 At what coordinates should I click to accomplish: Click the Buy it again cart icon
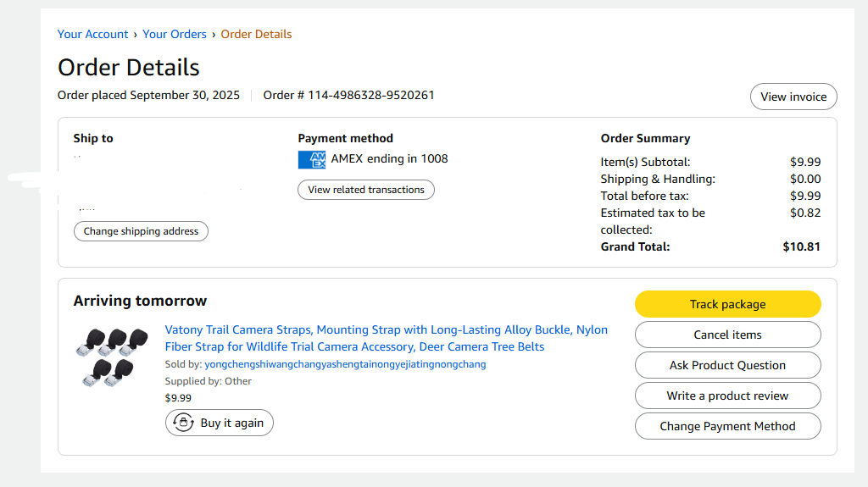pos(183,423)
